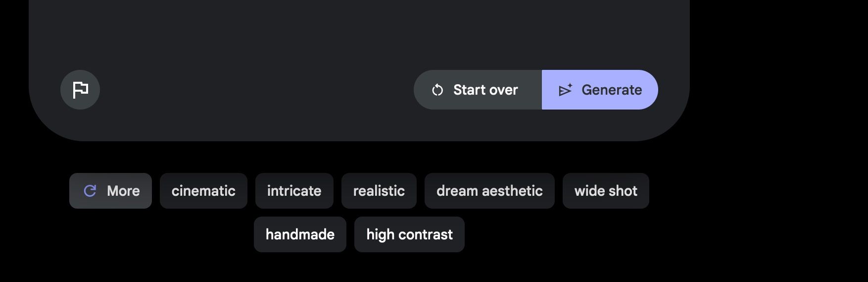Choose the dream aesthetic chip
Screen dimensions: 868x282
click(489, 191)
